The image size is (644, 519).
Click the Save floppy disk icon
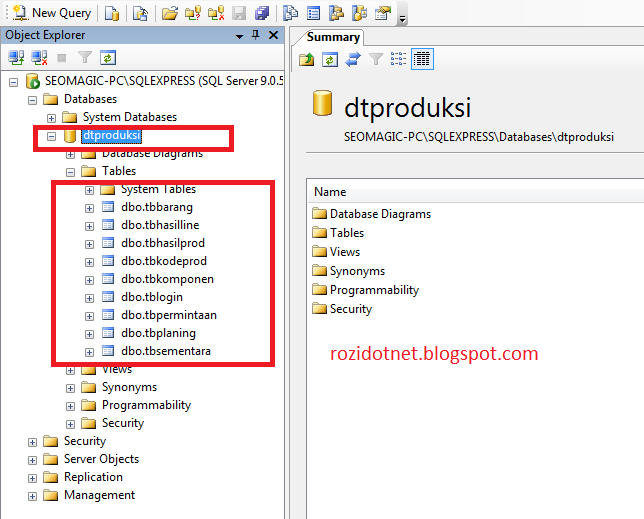pos(239,13)
